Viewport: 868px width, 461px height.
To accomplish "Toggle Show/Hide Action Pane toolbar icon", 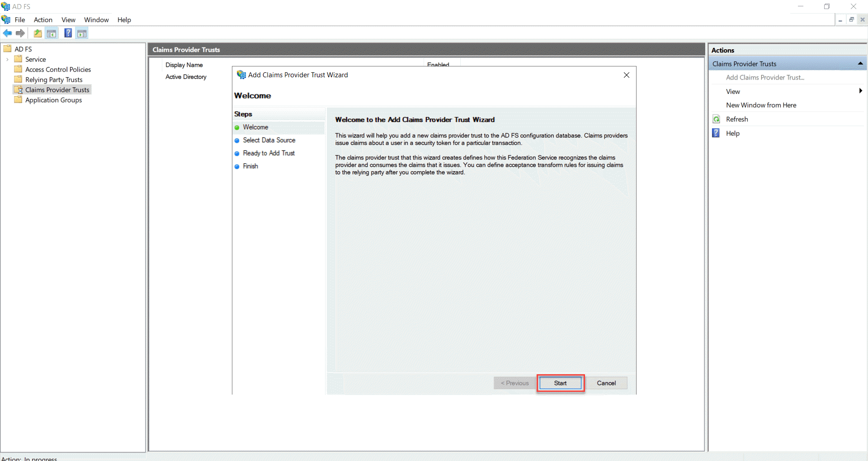I will [x=82, y=33].
